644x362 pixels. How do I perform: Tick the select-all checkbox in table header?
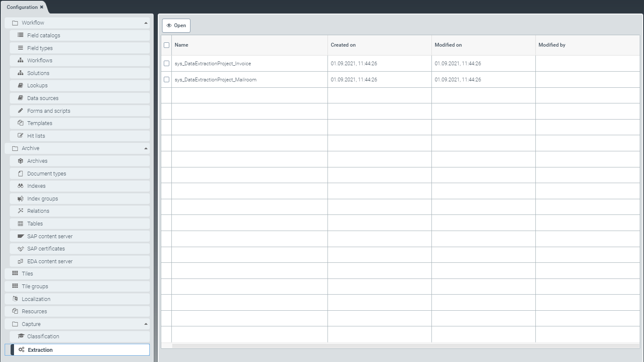[x=166, y=45]
